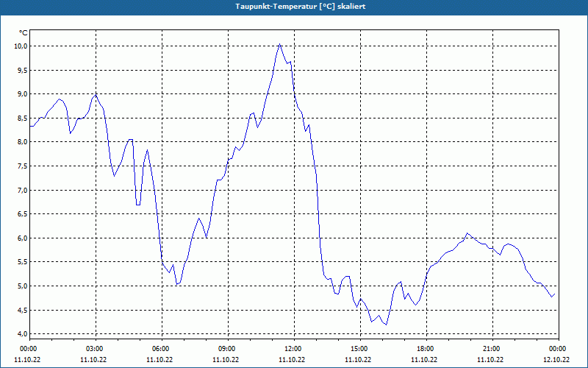Click the 15:00 time axis label
The height and width of the screenshot is (368, 588).
coord(360,349)
